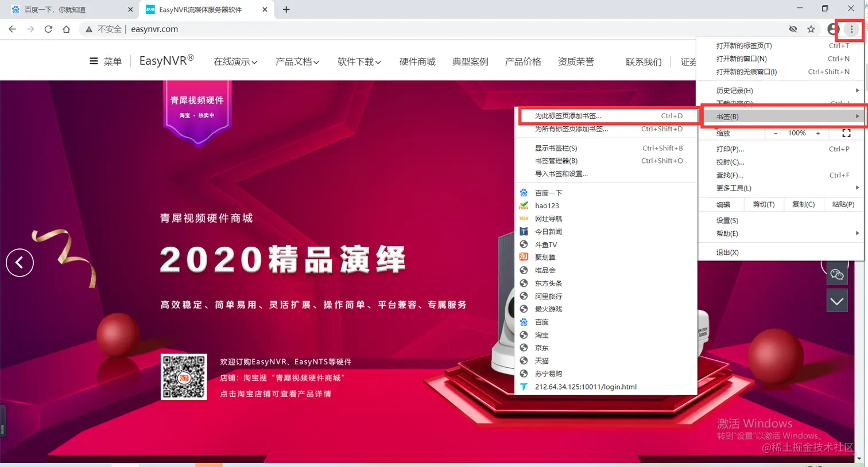Expand the 更多工具(L) submenu

pyautogui.click(x=781, y=188)
